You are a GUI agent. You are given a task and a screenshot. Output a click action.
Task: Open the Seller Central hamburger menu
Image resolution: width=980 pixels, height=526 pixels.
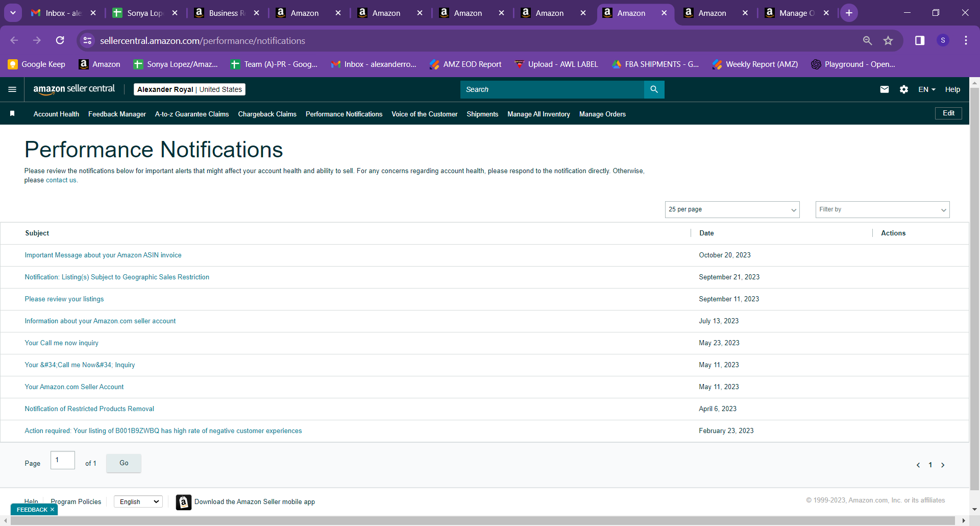[x=12, y=89]
